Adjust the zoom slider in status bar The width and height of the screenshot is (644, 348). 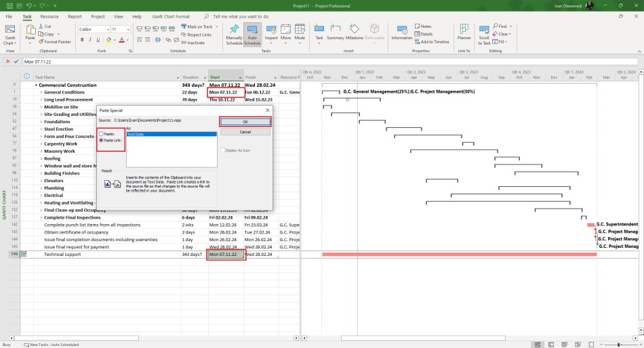coord(618,345)
